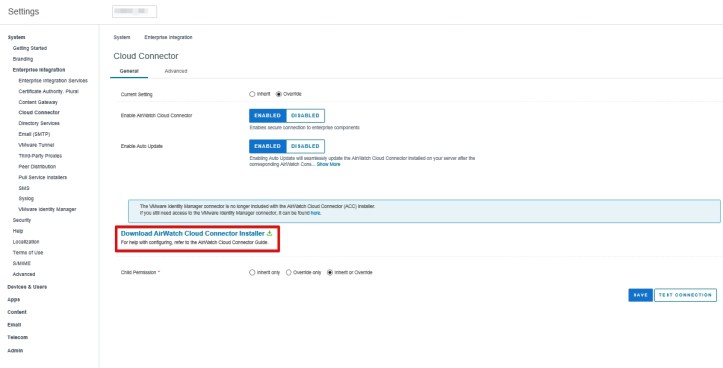Open Terms of Use in the sidebar
Viewport: 723px width, 368px height.
pos(28,253)
